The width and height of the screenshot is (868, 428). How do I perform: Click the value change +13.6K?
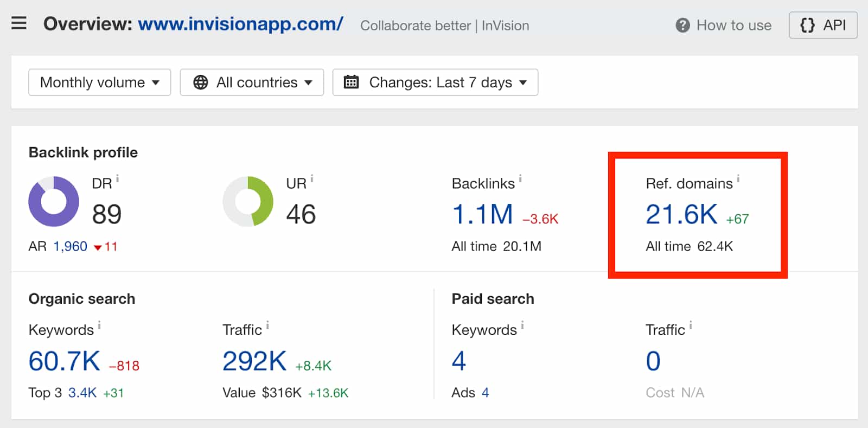pos(328,393)
